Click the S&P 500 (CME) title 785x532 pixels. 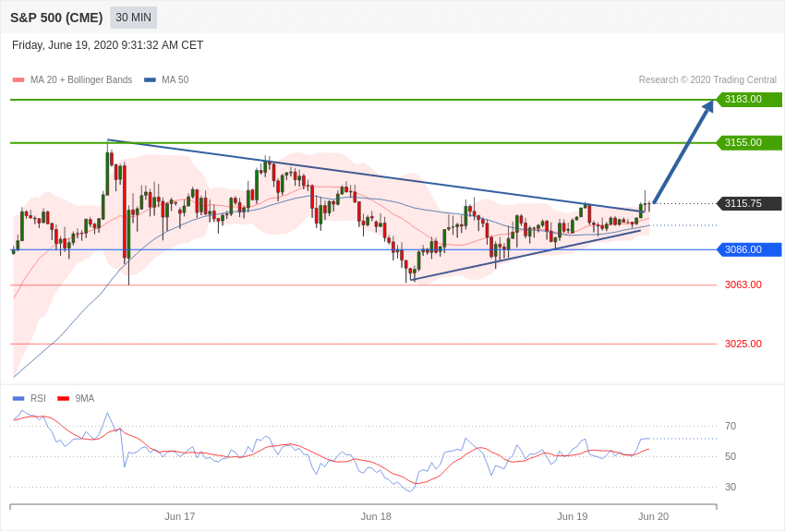click(x=56, y=18)
